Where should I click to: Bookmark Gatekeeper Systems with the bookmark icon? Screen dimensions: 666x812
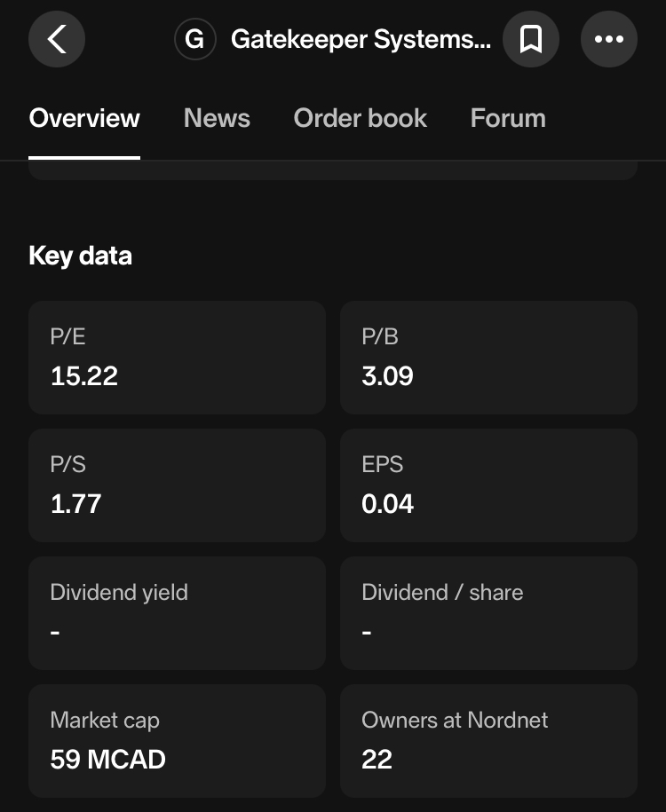tap(531, 39)
